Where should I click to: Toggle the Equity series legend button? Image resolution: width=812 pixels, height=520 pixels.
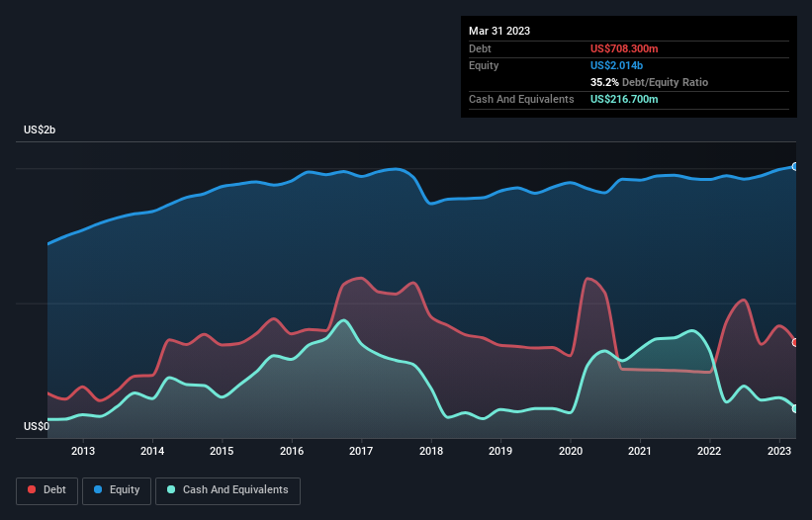117,490
